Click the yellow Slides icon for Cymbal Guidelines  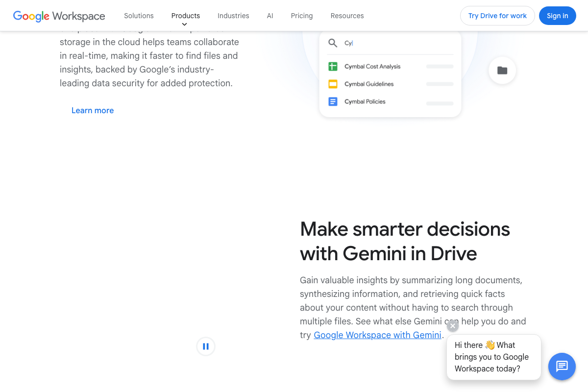tap(333, 84)
